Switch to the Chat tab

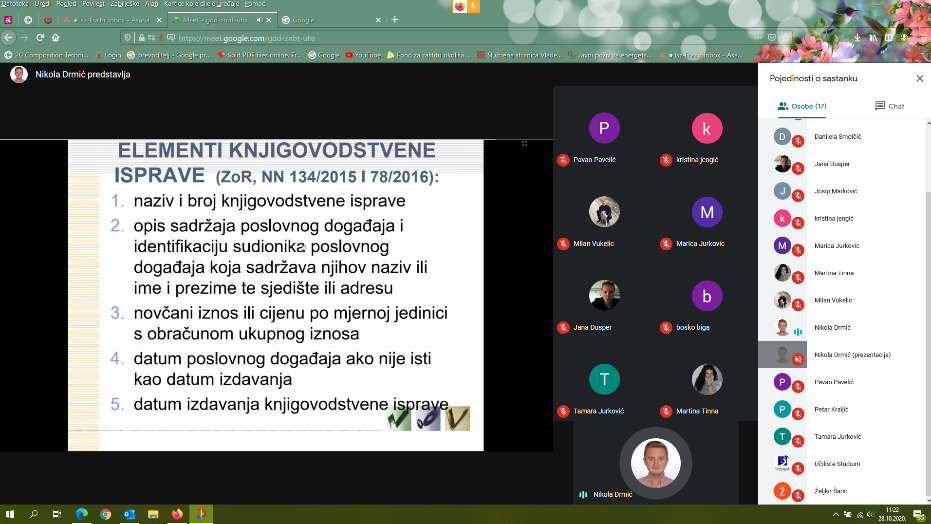(x=888, y=106)
